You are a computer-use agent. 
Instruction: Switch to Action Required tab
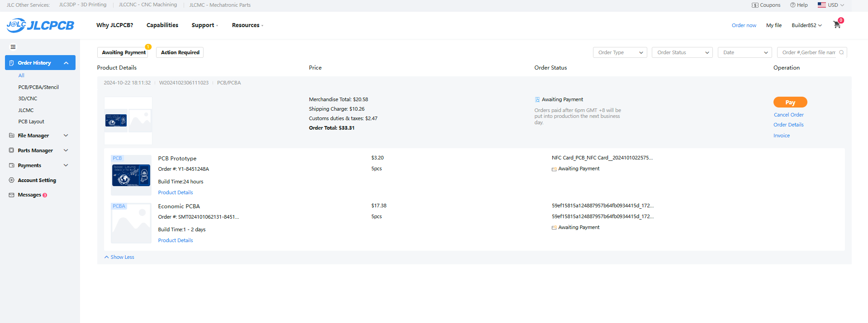(x=180, y=52)
